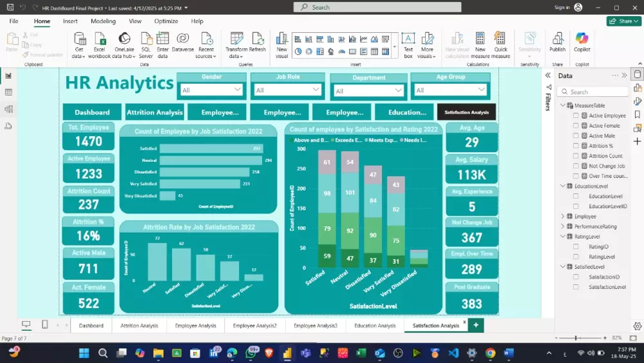Image resolution: width=644 pixels, height=363 pixels.
Task: Click the title bar Search box
Action: point(377,7)
